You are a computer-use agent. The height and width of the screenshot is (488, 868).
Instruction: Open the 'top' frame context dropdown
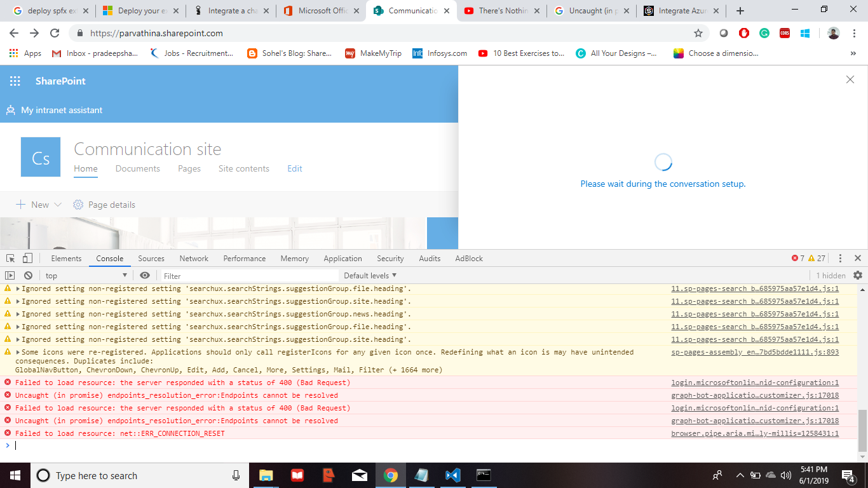[x=86, y=275]
